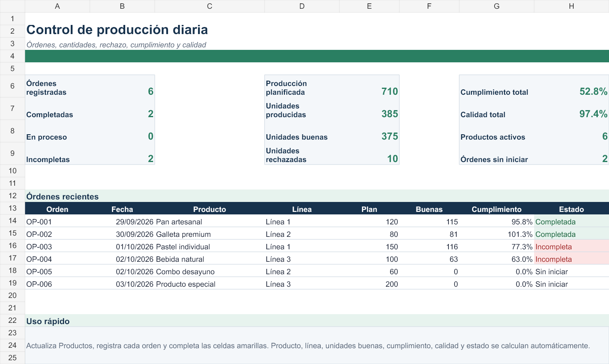Select the order cell 'OP-001'
This screenshot has height=364, width=609.
pyautogui.click(x=57, y=221)
